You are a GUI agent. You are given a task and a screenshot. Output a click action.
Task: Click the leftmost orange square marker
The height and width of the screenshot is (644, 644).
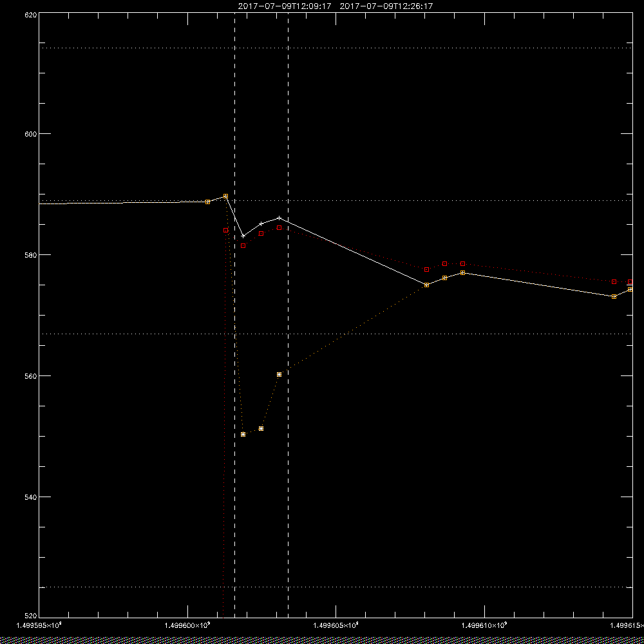[x=208, y=202]
